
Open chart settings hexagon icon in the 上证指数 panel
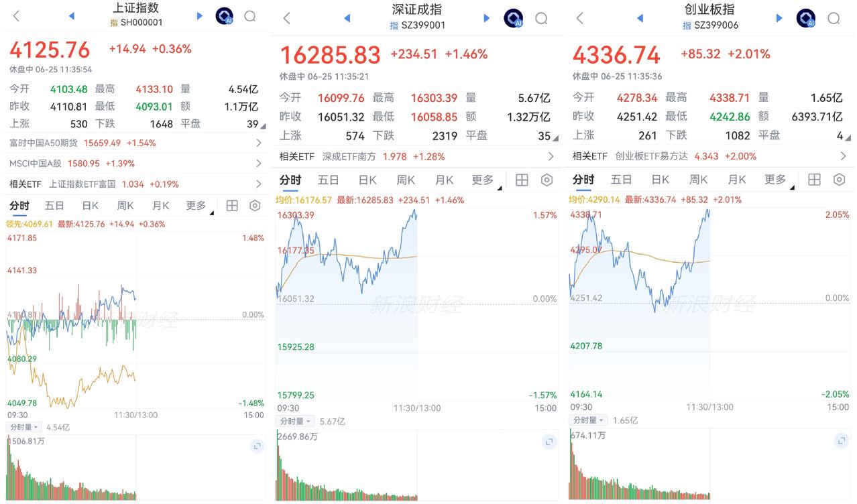click(255, 206)
